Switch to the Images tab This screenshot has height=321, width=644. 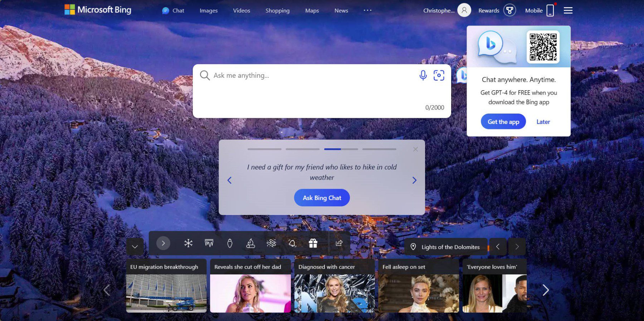pos(209,11)
